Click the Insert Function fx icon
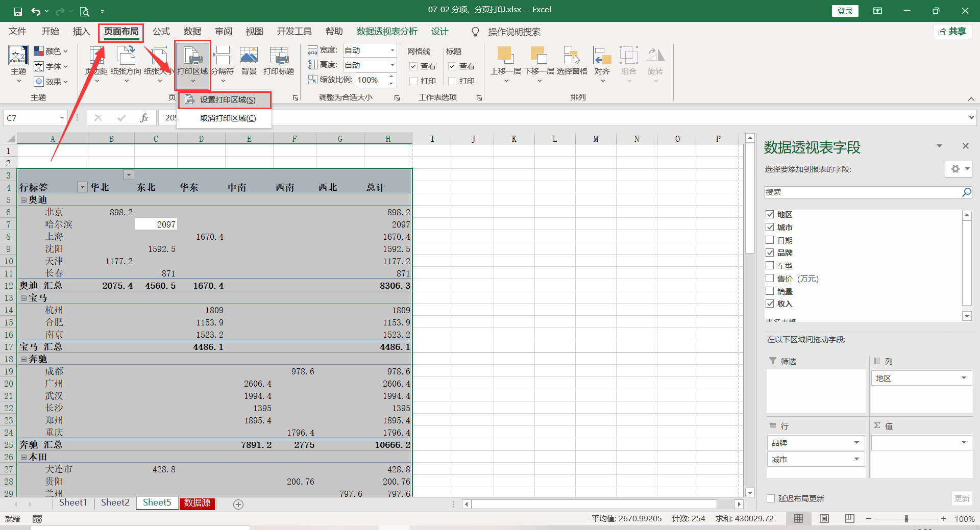Image resolution: width=980 pixels, height=530 pixels. (144, 118)
